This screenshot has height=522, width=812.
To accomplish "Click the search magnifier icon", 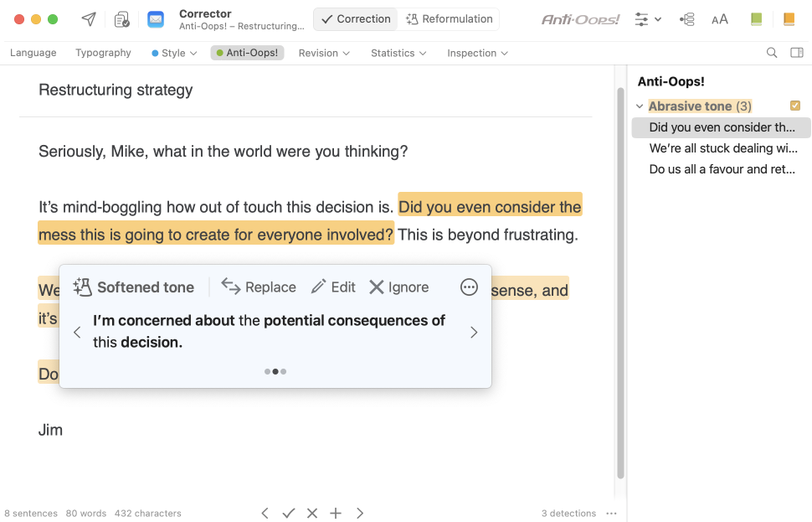I will click(x=772, y=53).
